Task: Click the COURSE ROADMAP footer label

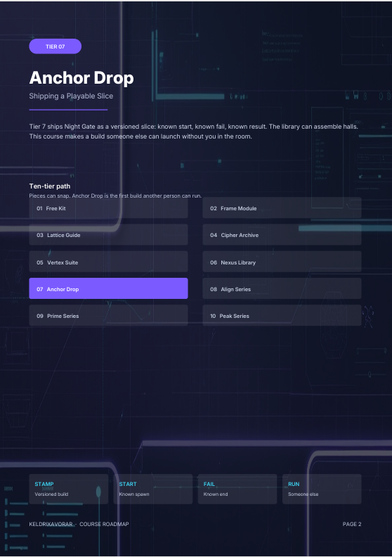Action: [104, 524]
